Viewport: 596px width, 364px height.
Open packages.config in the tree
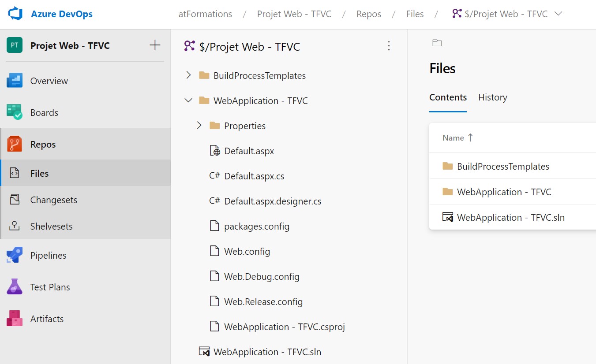pos(257,227)
